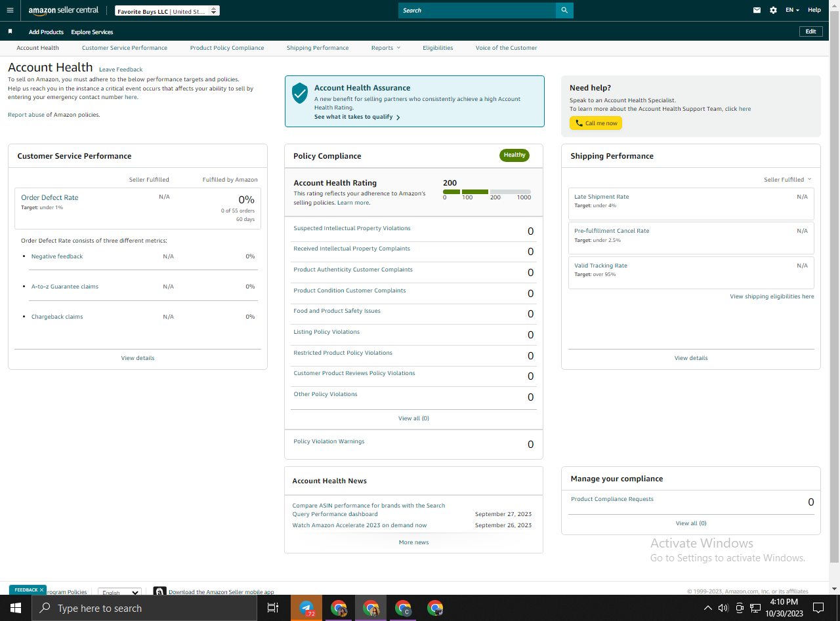The width and height of the screenshot is (840, 621).
Task: Click View details under Shipping Performance
Action: (691, 358)
